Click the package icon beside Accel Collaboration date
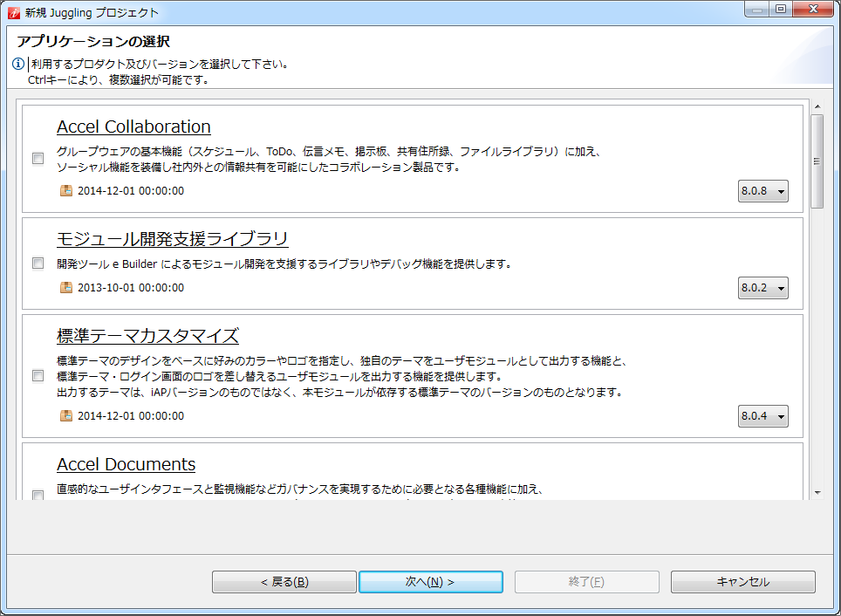This screenshot has width=841, height=616. 66,190
